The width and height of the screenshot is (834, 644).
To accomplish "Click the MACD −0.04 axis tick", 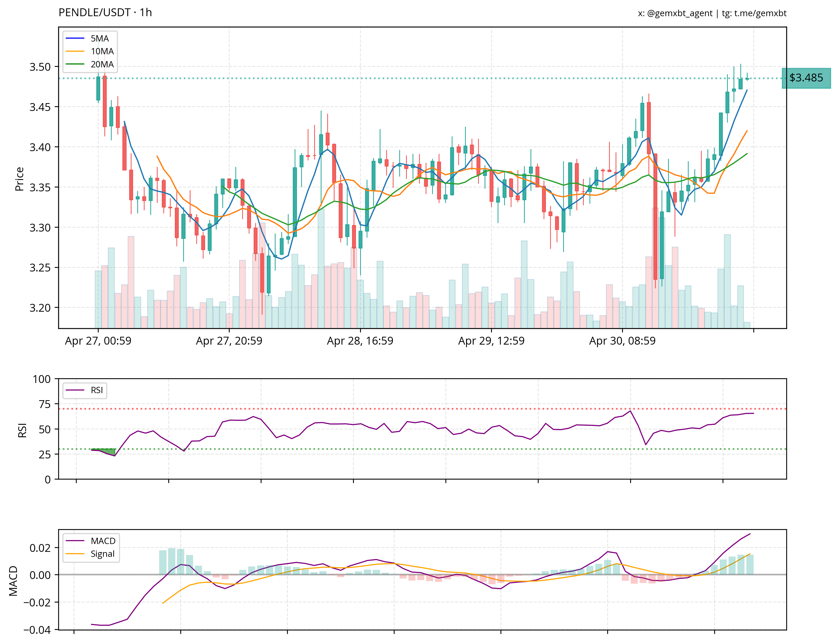I will click(x=37, y=630).
